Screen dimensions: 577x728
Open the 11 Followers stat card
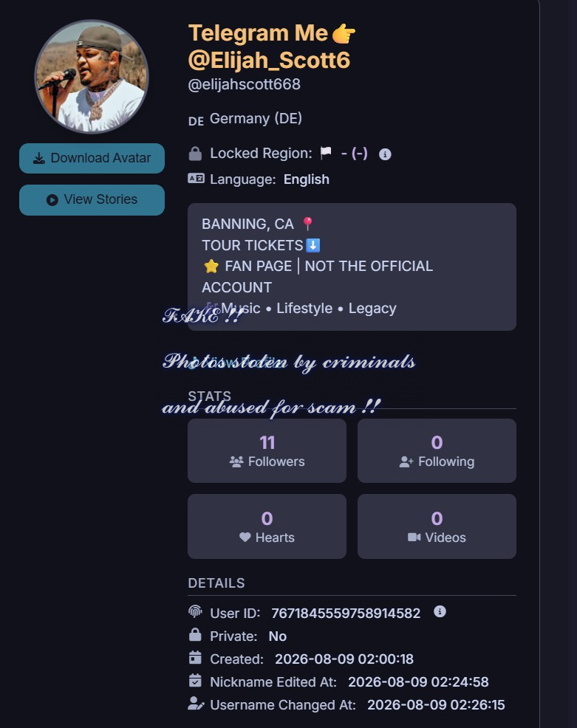pyautogui.click(x=267, y=450)
